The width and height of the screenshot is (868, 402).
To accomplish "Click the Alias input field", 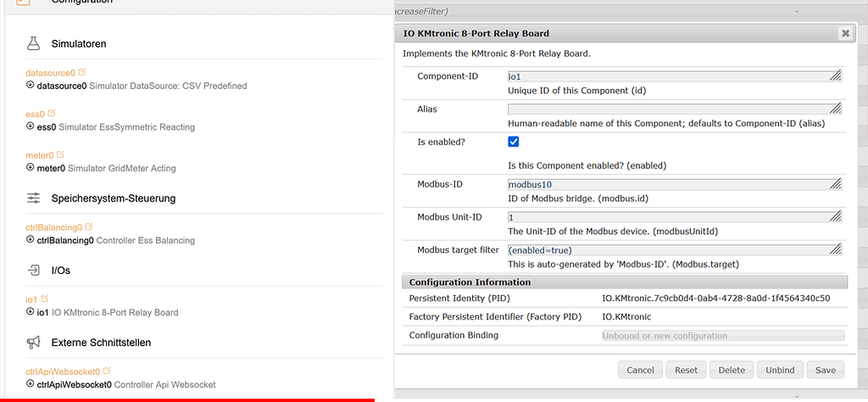I will (x=675, y=109).
